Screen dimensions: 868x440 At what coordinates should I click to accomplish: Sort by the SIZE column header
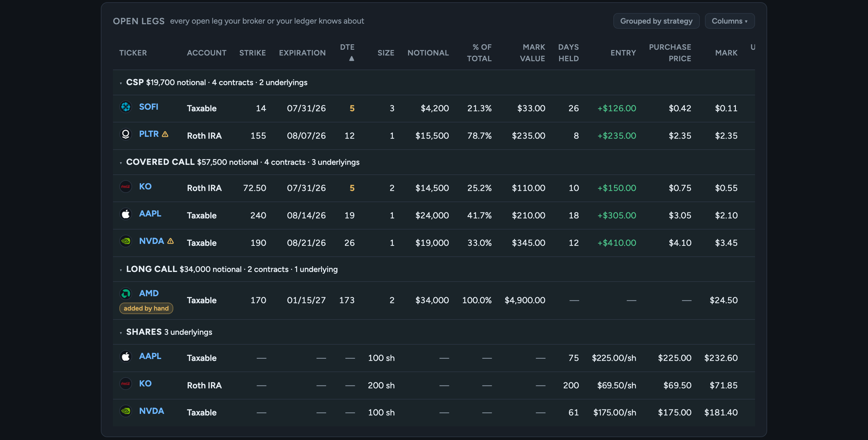click(386, 53)
